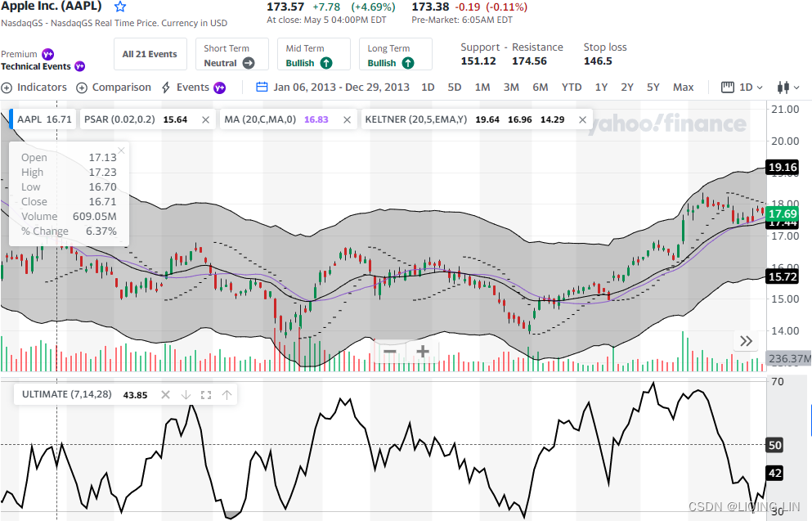This screenshot has height=521, width=812.
Task: Select the 1Y time range
Action: 601,87
